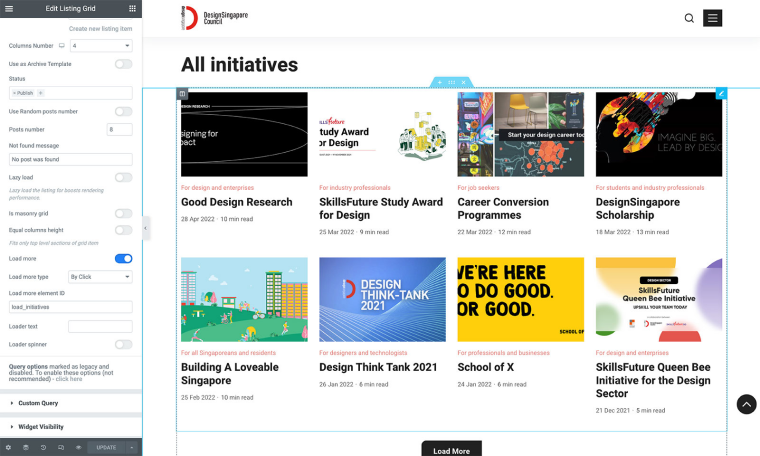
Task: Open the site hamburger menu button
Action: (x=712, y=18)
